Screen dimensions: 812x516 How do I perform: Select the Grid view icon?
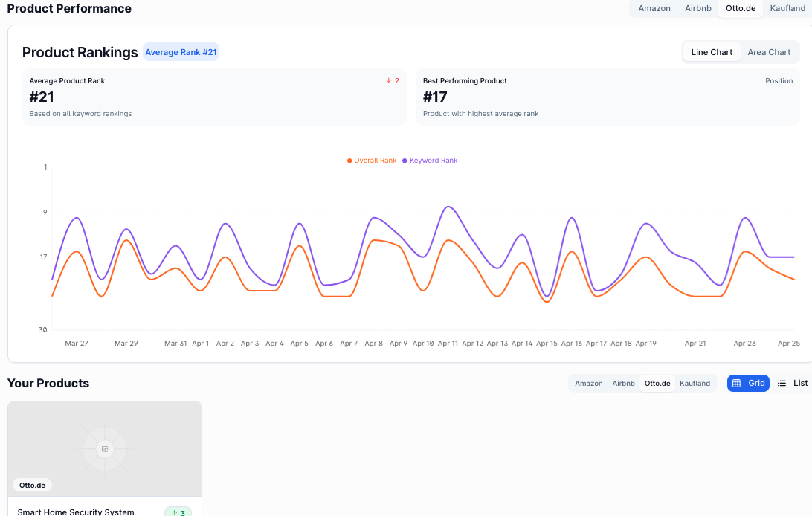coord(735,383)
